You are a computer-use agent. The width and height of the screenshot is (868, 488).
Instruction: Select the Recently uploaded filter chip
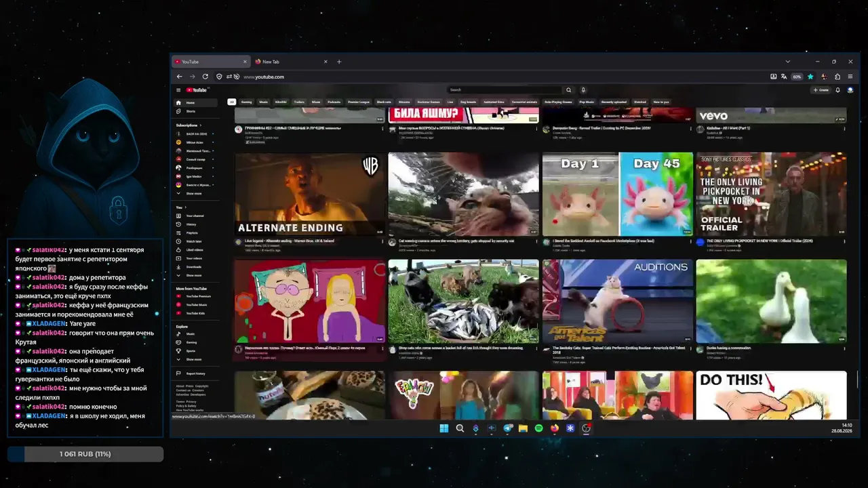coord(614,102)
